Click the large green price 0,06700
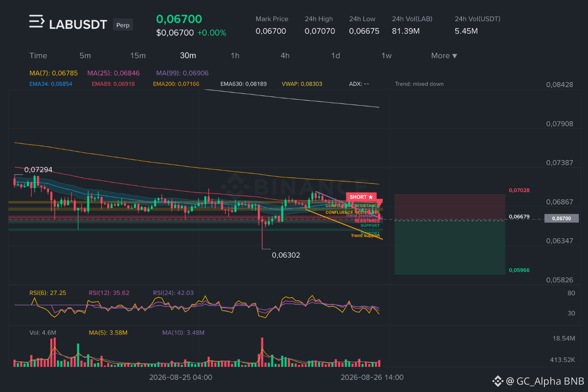The image size is (588, 392). coord(179,19)
